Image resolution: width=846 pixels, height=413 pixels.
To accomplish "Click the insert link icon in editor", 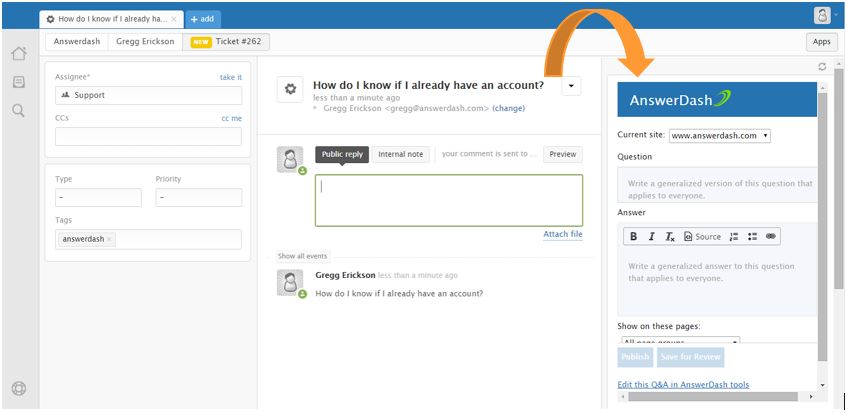I will tap(770, 236).
